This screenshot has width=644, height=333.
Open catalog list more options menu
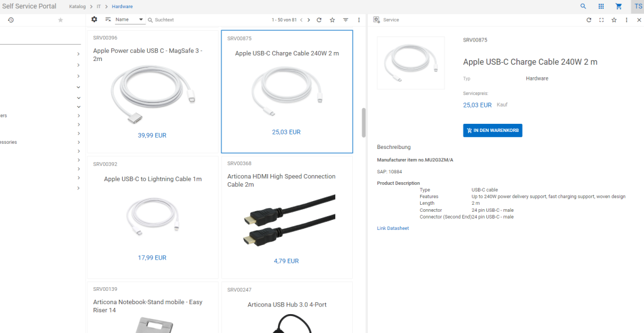[359, 19]
